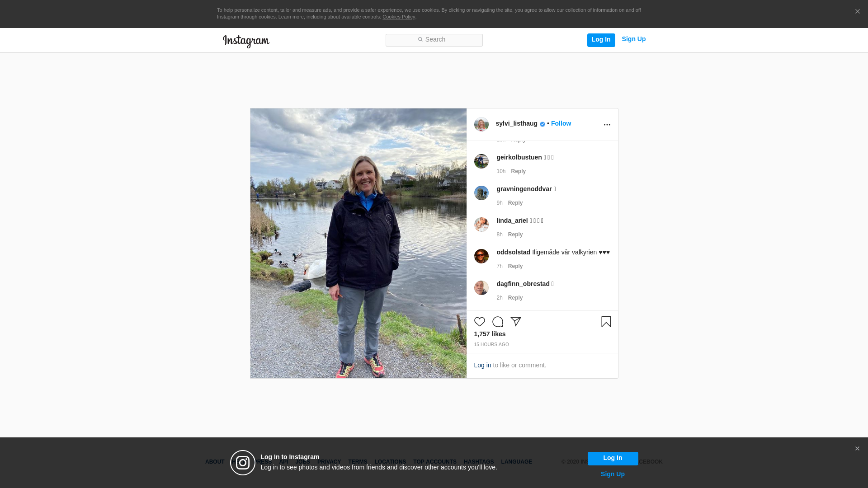The height and width of the screenshot is (488, 868).
Task: Click the post photo of woman by pond
Action: pos(359,243)
